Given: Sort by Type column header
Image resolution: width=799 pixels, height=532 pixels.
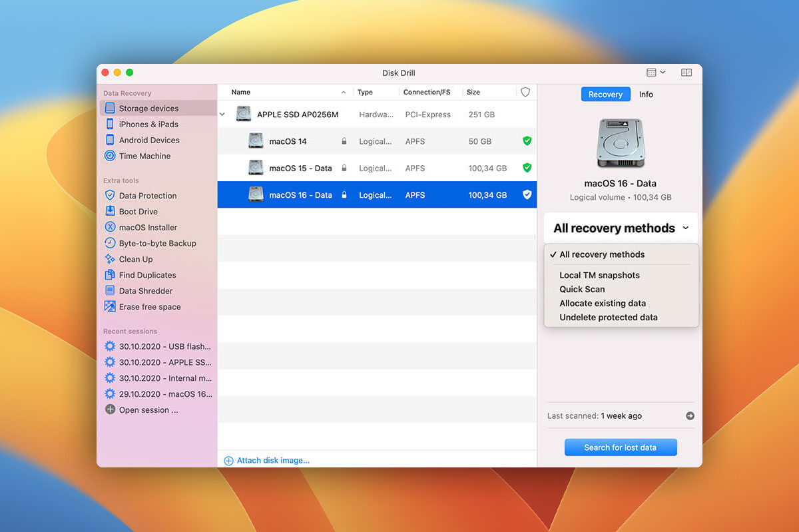Looking at the screenshot, I should 365,92.
